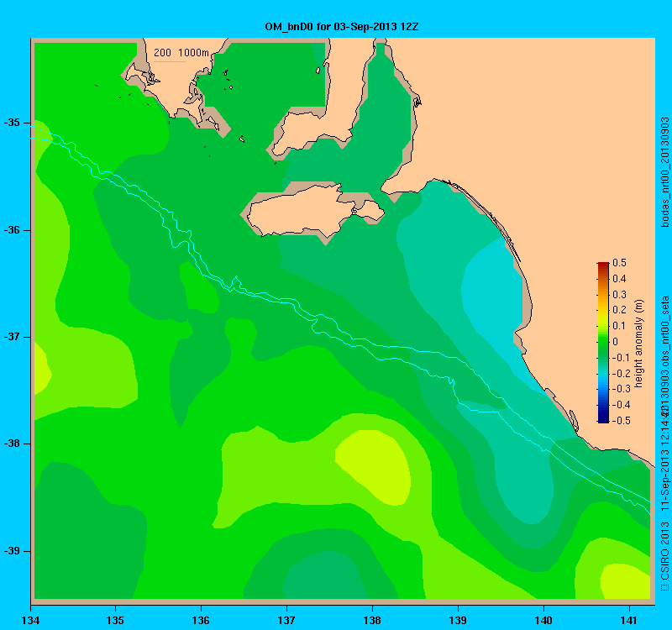
Task: Click the '0.2' colorbar tick label
Action: (x=619, y=310)
